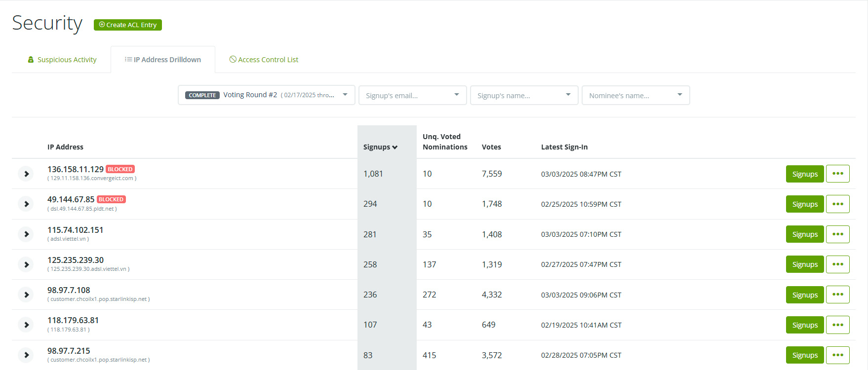Screen dimensions: 868x370
Task: Click the Create ACL Entry button
Action: (x=128, y=25)
